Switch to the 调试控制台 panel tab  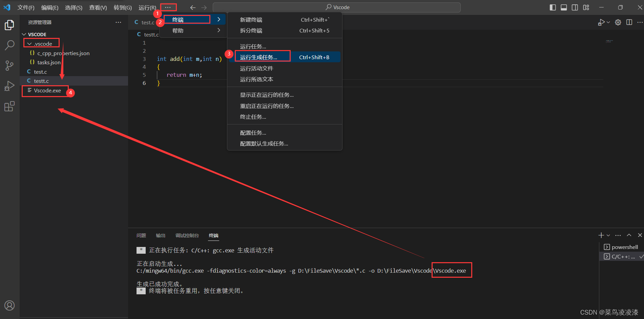pyautogui.click(x=187, y=235)
